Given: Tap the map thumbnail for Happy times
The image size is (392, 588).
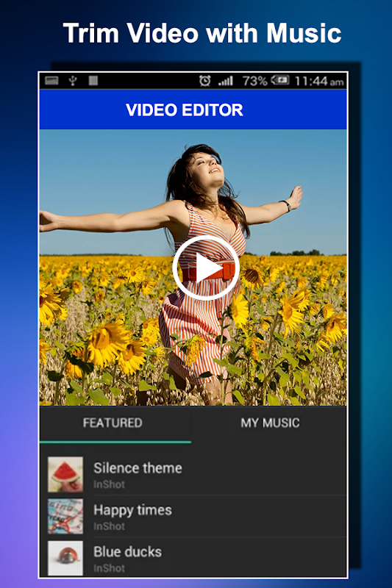Looking at the screenshot, I should [x=65, y=517].
